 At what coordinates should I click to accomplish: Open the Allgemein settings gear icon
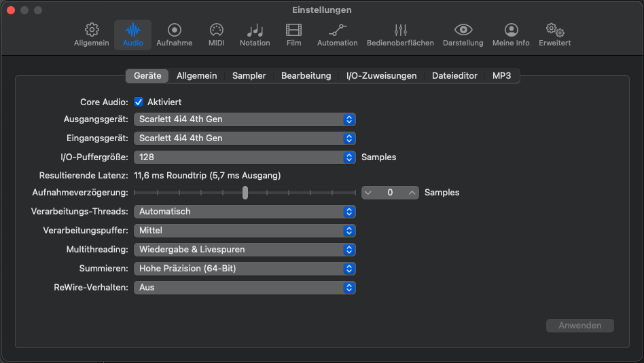[91, 31]
